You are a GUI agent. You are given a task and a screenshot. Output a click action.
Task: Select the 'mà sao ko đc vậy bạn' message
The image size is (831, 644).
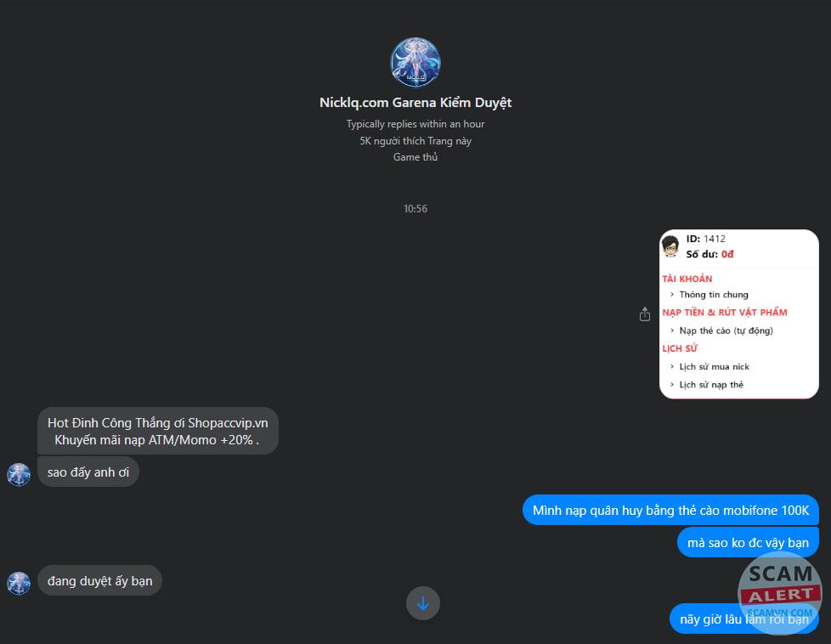click(x=748, y=542)
